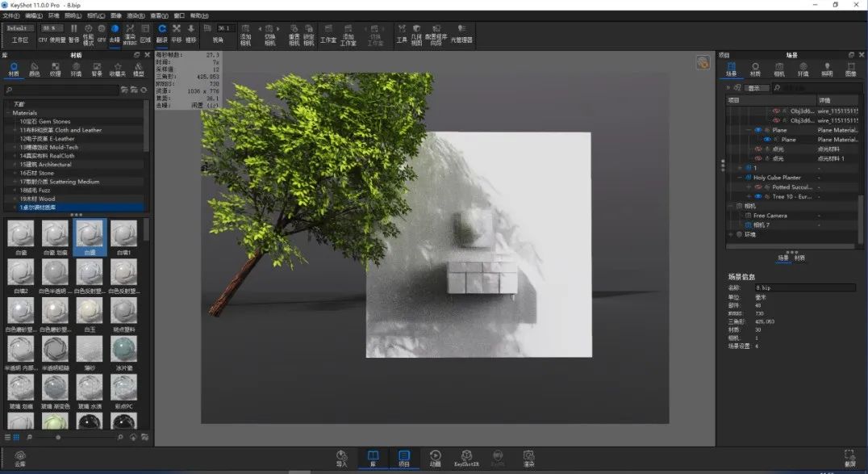Viewport: 868px width, 474px height.
Task: Select the Free Camera item
Action: (770, 216)
